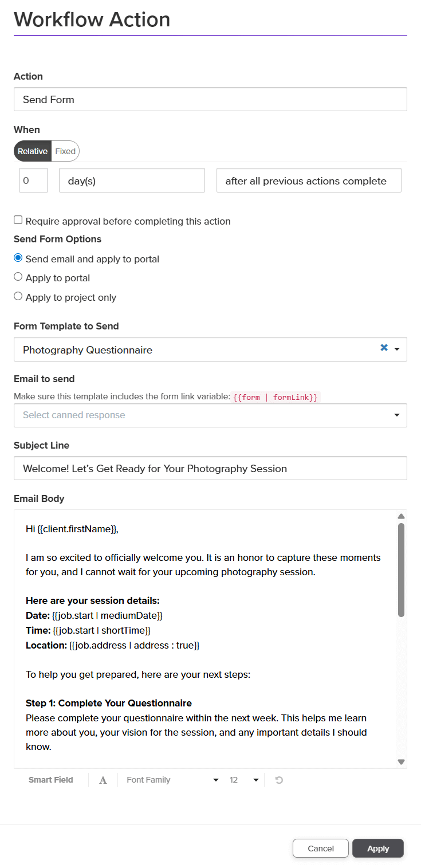Choose the Apply to portal option
This screenshot has width=421, height=868.
(18, 277)
